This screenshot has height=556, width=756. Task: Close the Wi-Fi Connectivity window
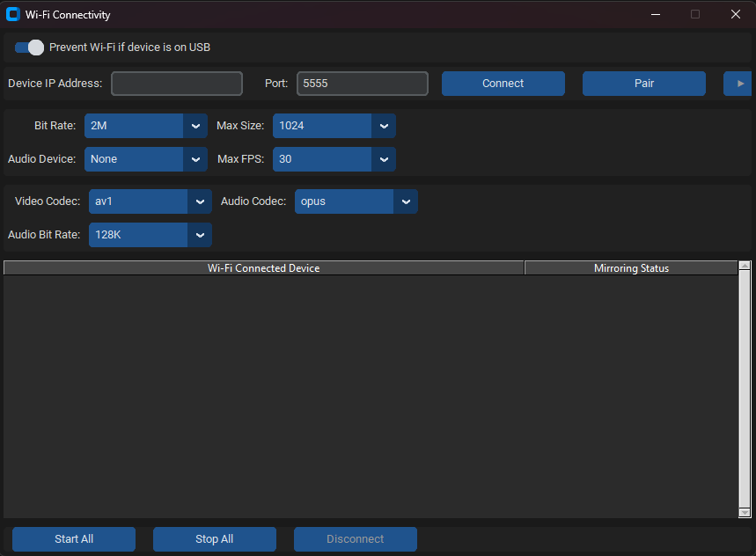(735, 14)
